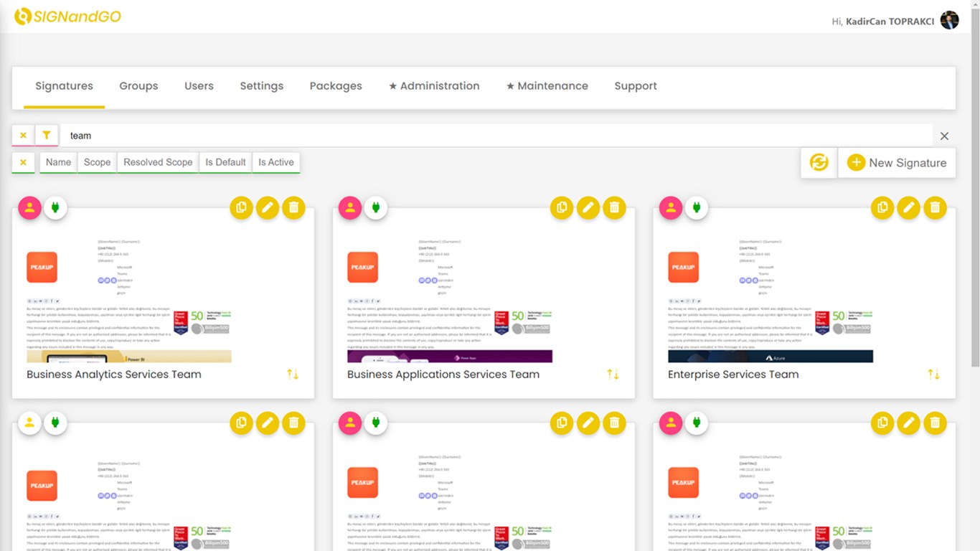Click the user icon on Business Analytics Services Team card

pos(29,208)
